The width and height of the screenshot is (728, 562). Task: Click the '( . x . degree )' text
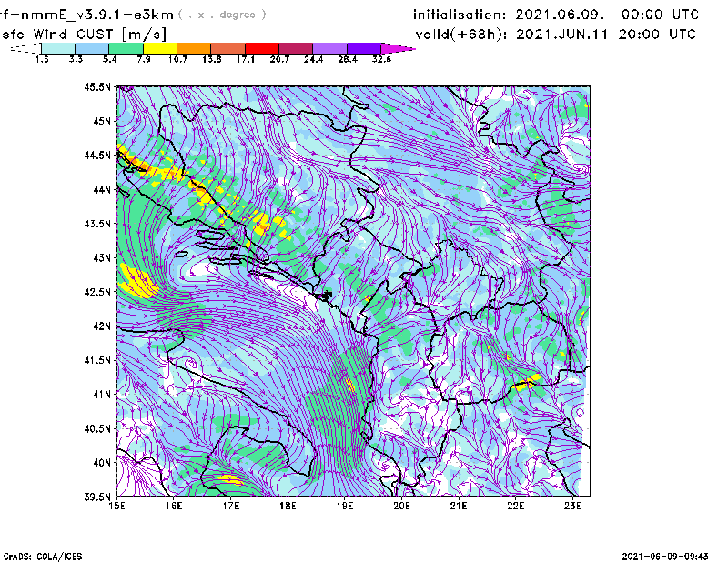click(222, 15)
